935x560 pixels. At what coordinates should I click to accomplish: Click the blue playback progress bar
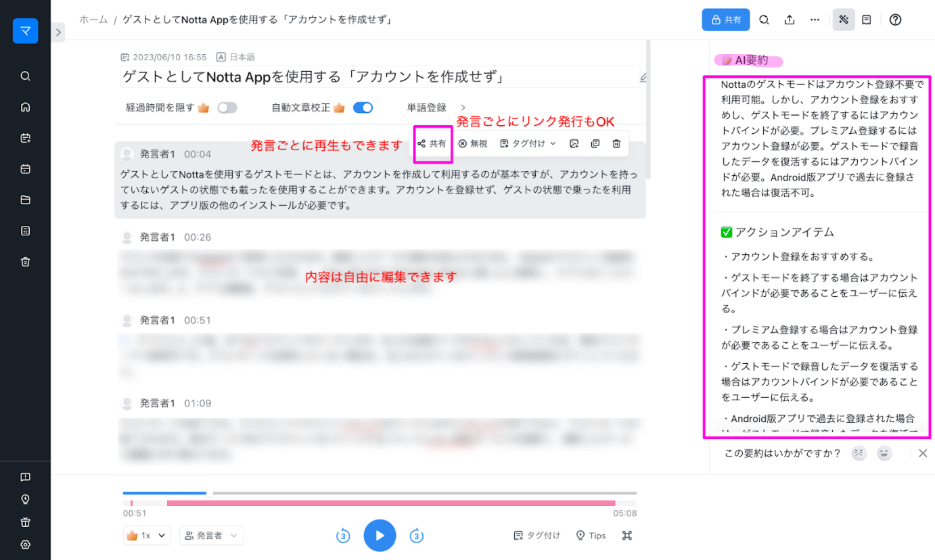(166, 493)
